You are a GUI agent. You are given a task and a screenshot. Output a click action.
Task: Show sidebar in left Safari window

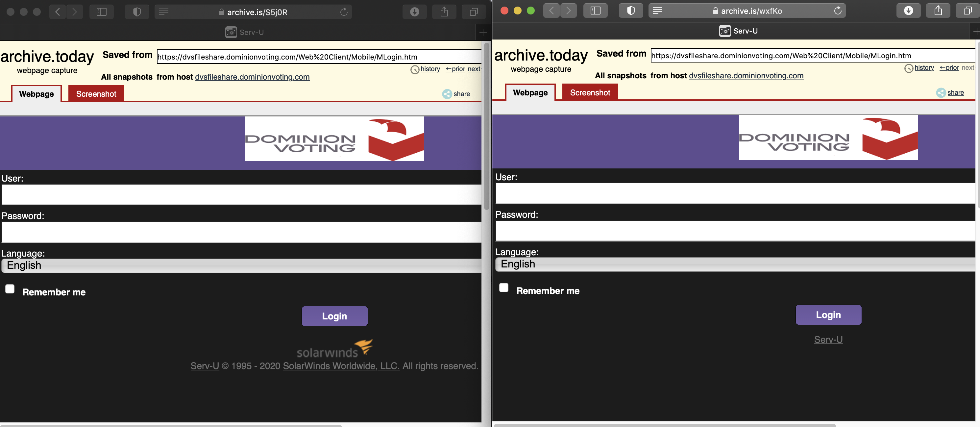click(x=102, y=12)
